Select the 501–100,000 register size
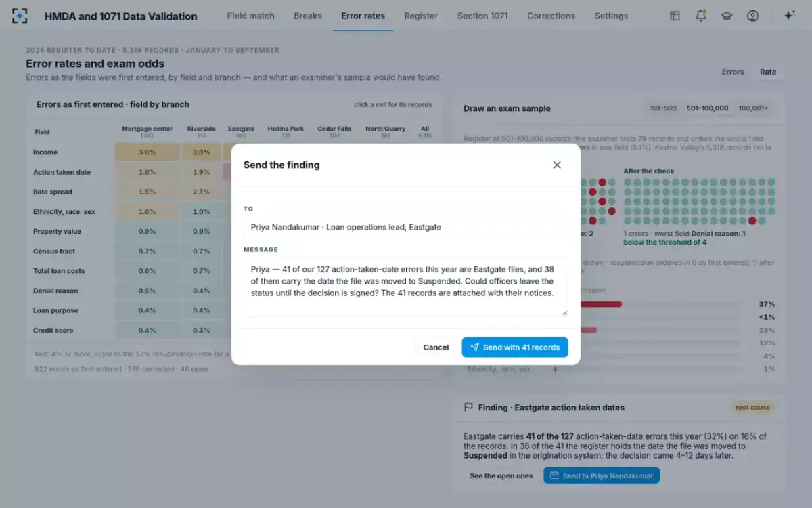812x508 pixels. point(707,108)
